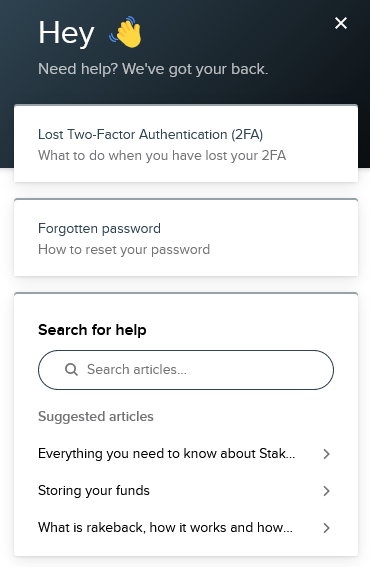Expand chevron beside Everything you need to know
The image size is (370, 567).
[x=326, y=454]
